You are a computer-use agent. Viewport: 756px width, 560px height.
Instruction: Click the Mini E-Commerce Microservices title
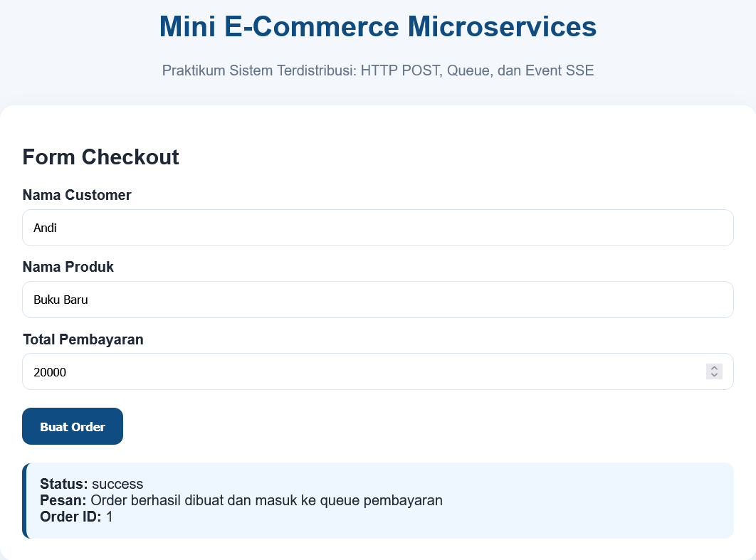[377, 27]
